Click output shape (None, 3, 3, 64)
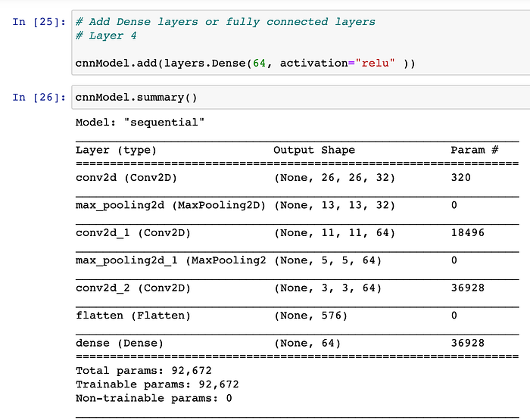Image resolution: width=530 pixels, height=420 pixels. pos(328,288)
